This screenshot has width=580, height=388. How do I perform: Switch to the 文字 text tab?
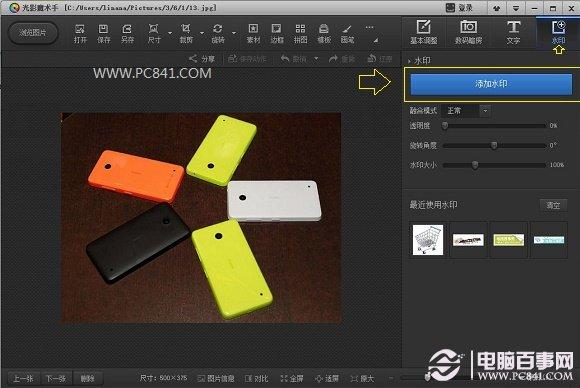(x=513, y=33)
